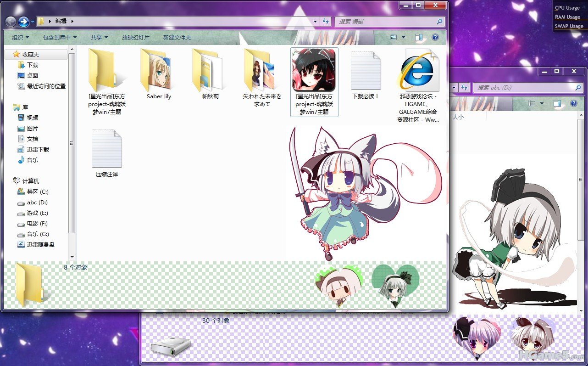This screenshot has width=588, height=366.
Task: Refresh the 编辑 folder view
Action: pyautogui.click(x=326, y=21)
